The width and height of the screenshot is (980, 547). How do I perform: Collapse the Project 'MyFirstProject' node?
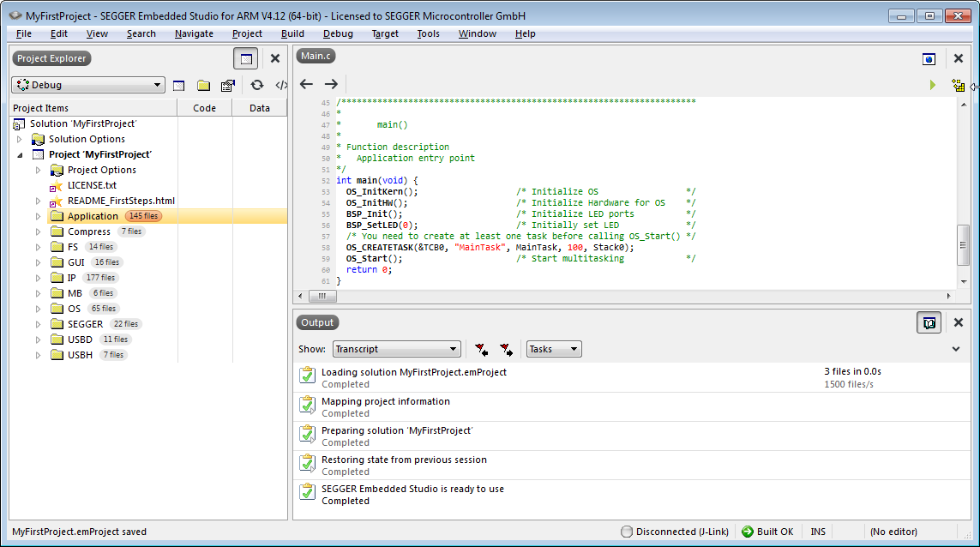[x=20, y=154]
